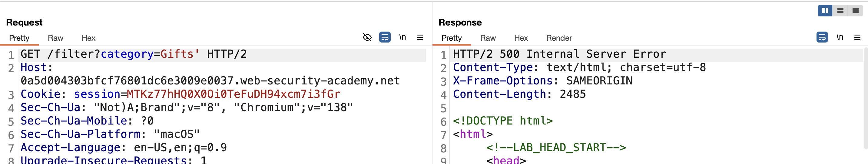Select side-by-side layout view icon

[825, 11]
